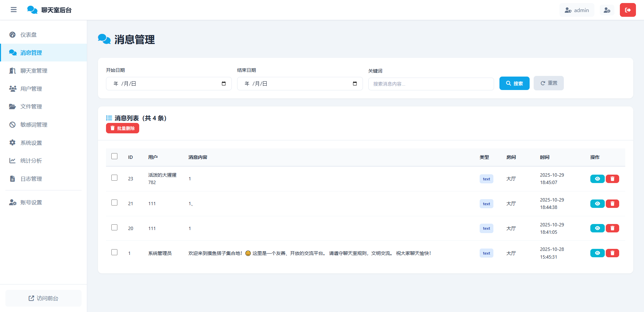644x312 pixels.
Task: Open the 开始日期 start date picker
Action: (223, 83)
